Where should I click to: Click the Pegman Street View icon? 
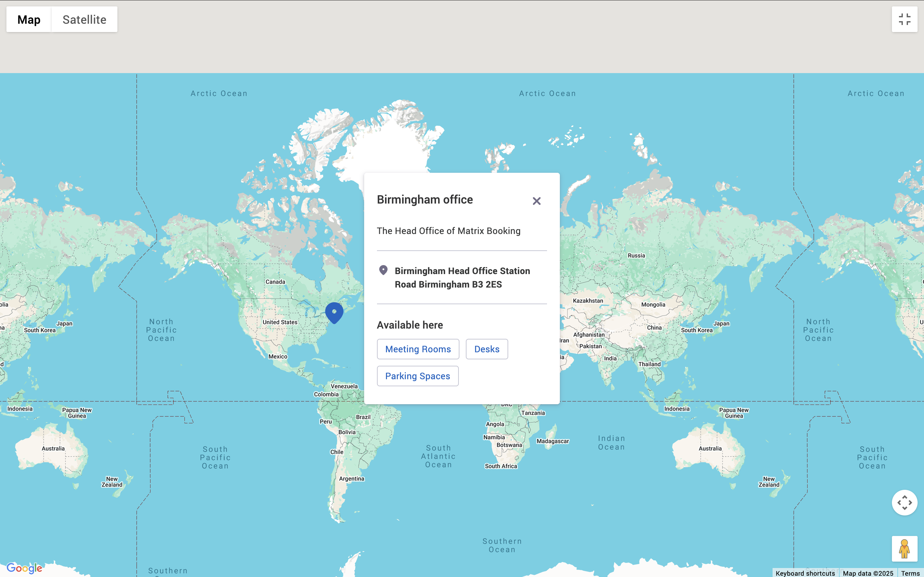tap(904, 548)
